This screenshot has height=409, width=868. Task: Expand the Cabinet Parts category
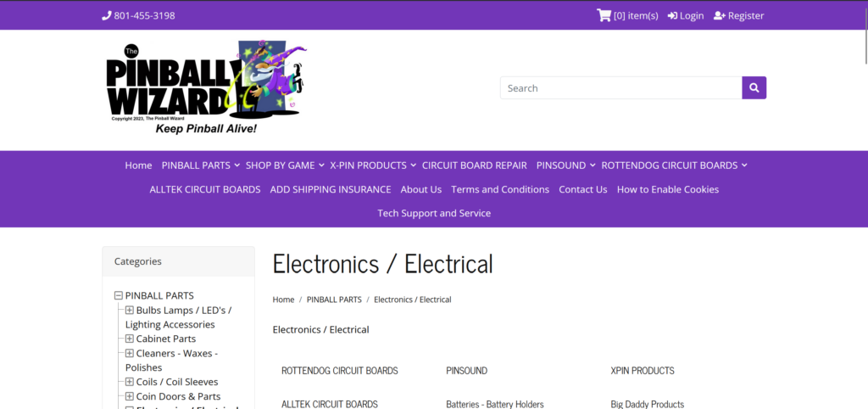130,339
